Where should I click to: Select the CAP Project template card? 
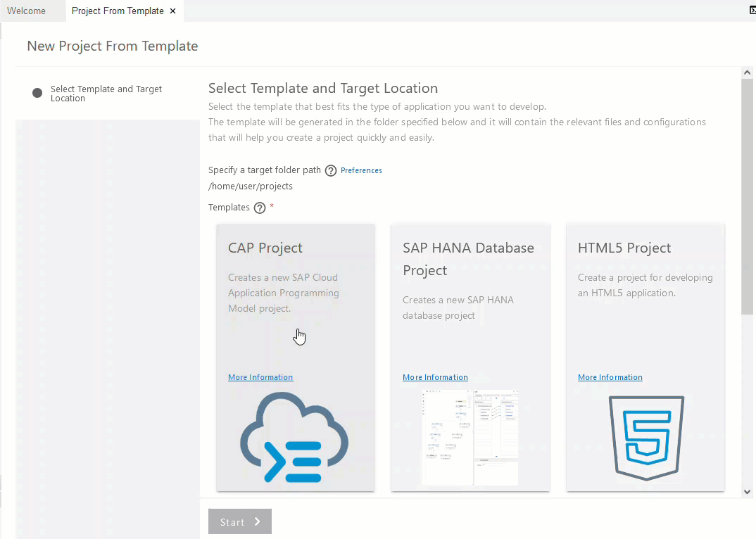click(x=296, y=357)
